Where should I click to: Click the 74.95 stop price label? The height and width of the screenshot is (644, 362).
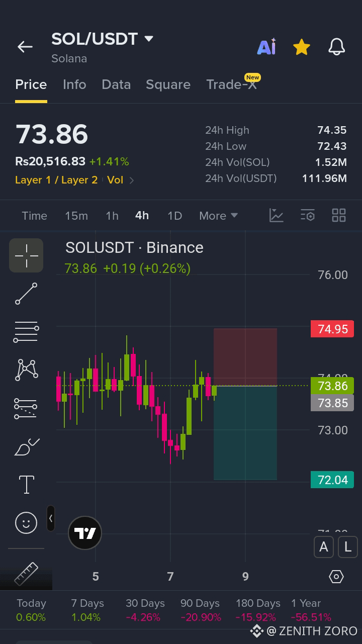point(332,329)
